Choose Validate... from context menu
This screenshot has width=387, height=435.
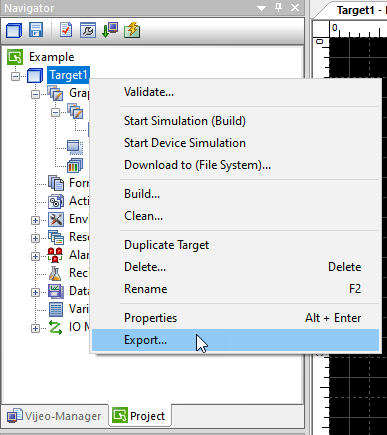pyautogui.click(x=235, y=92)
